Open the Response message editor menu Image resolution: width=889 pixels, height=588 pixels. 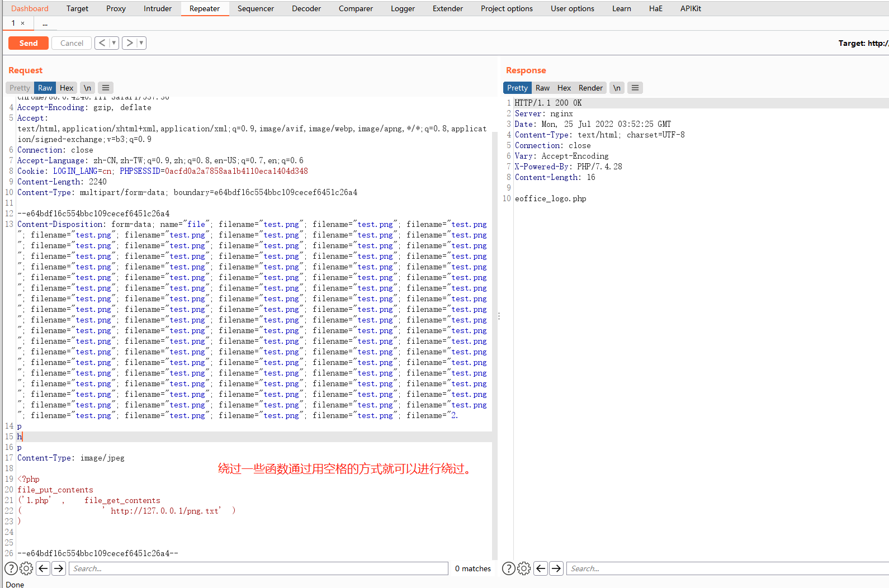click(635, 88)
